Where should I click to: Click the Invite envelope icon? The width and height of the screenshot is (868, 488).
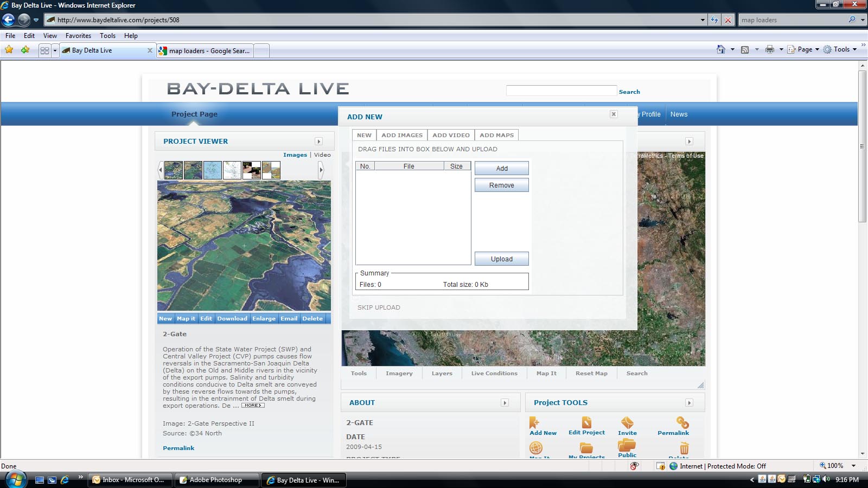tap(627, 422)
